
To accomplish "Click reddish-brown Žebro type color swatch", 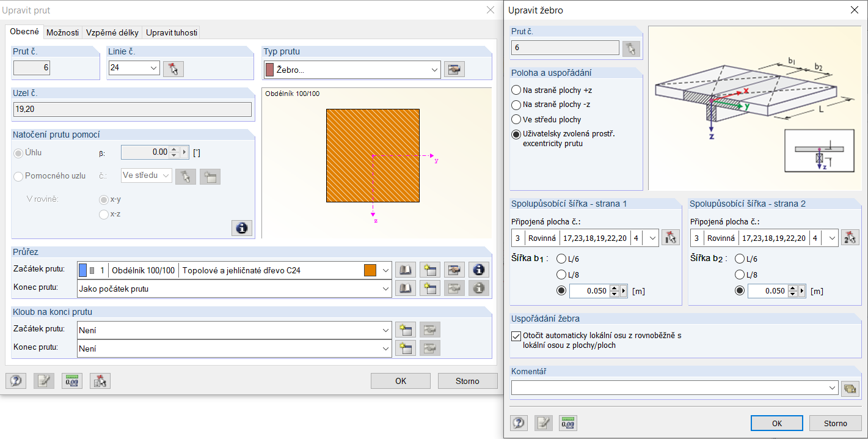I will (x=269, y=70).
